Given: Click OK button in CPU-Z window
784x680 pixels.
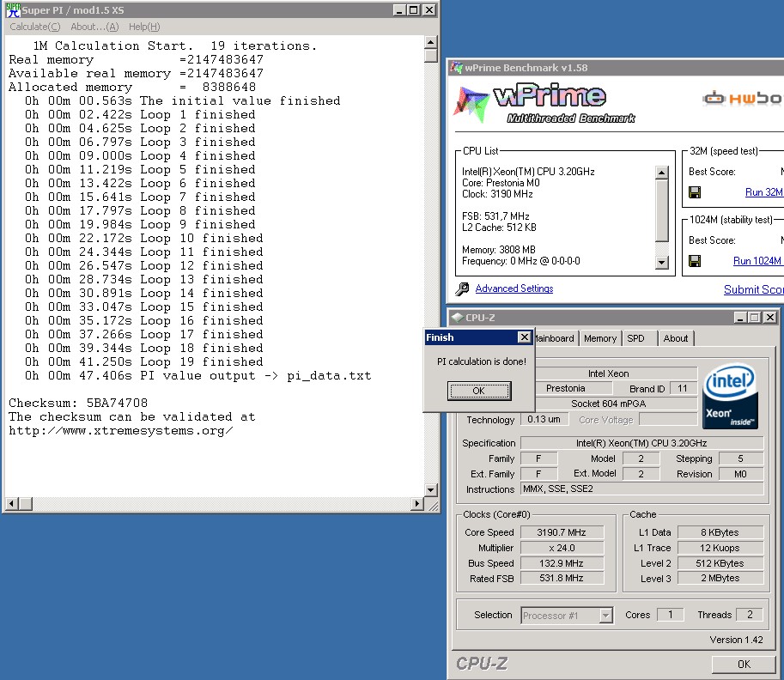Looking at the screenshot, I should (744, 664).
